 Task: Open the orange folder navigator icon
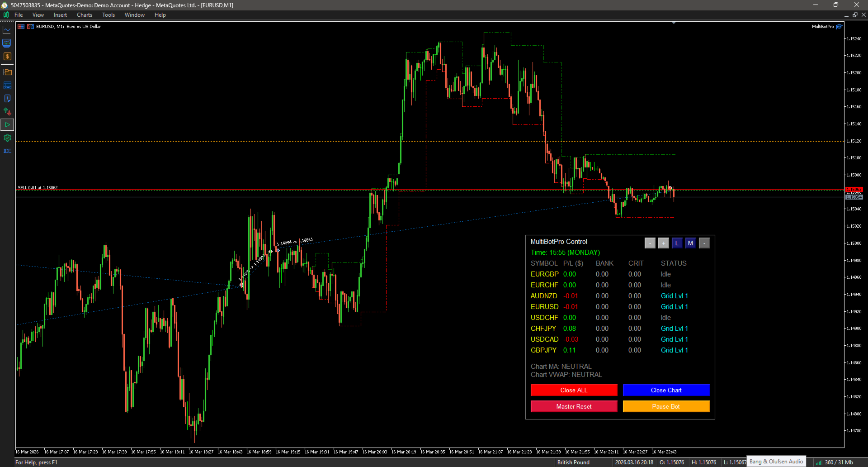pos(7,72)
